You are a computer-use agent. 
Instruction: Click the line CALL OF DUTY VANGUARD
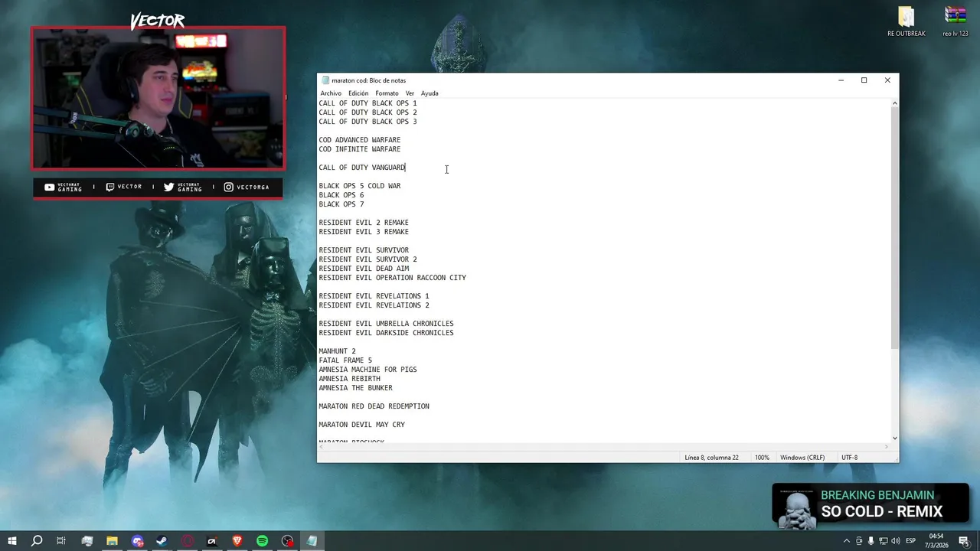[362, 168]
